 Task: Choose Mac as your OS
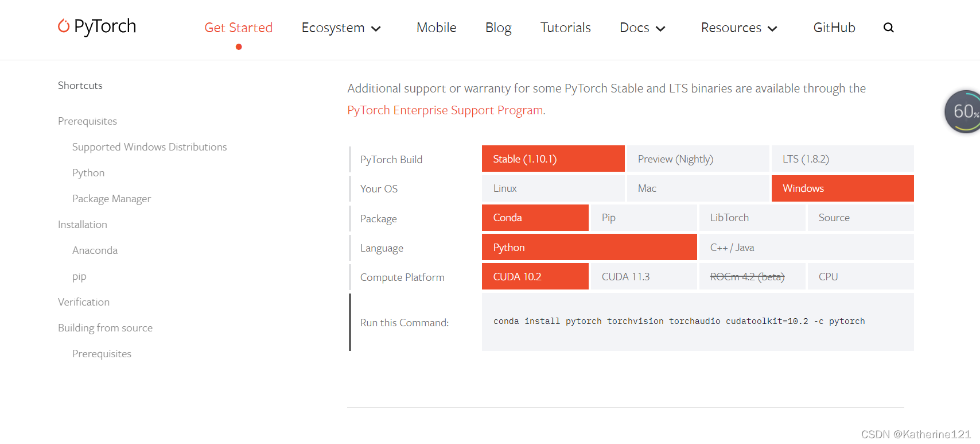(x=698, y=188)
